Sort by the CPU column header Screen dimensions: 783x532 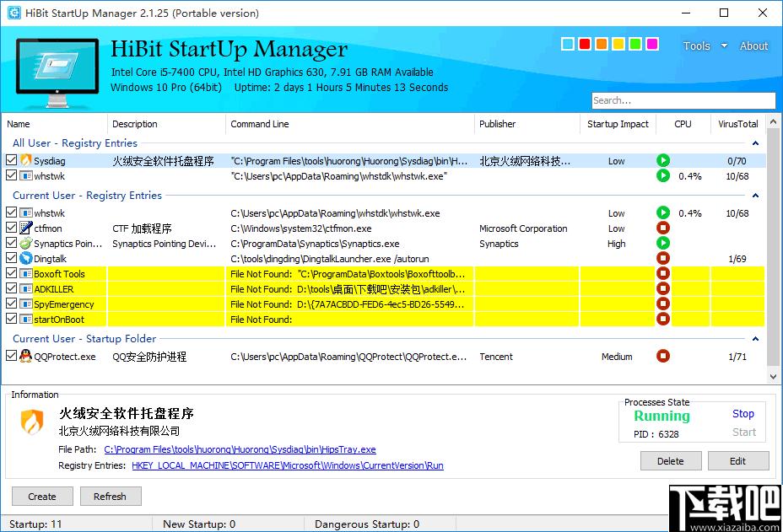pos(683,124)
